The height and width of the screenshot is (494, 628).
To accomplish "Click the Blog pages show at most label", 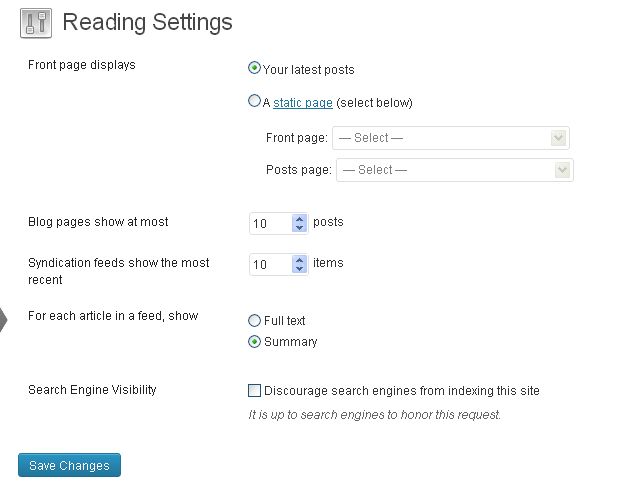I will pyautogui.click(x=98, y=222).
